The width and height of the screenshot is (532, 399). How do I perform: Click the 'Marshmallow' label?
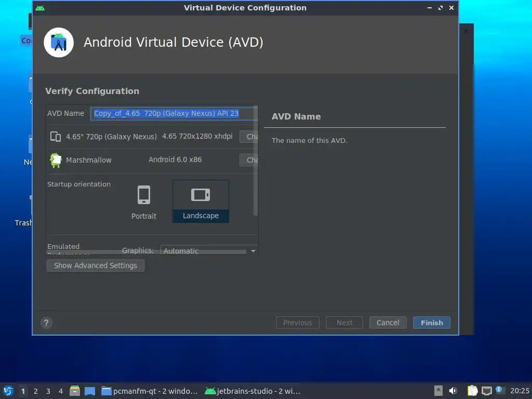coord(88,160)
